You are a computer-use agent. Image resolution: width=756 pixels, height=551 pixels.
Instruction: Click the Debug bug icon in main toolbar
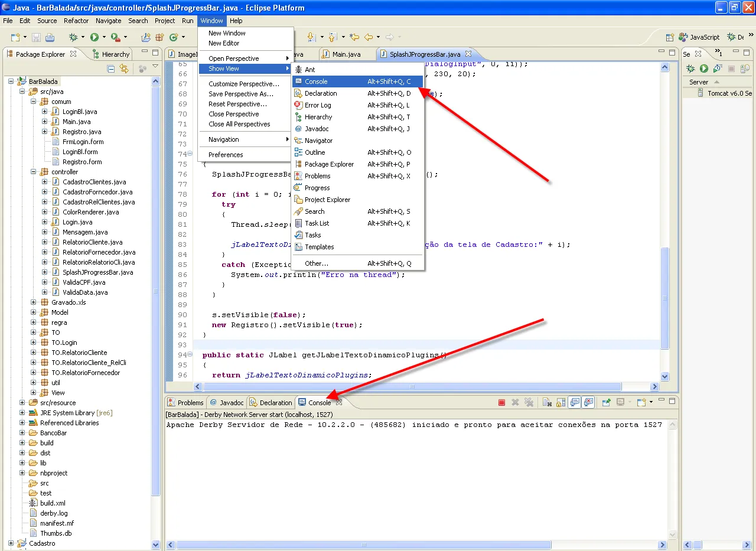tap(73, 37)
